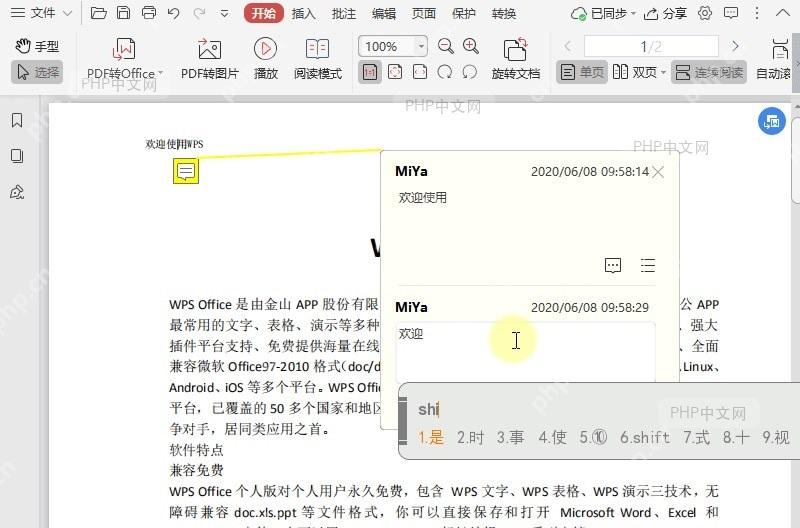The image size is (800, 528).
Task: Close the MiYa comment popup
Action: [x=658, y=172]
